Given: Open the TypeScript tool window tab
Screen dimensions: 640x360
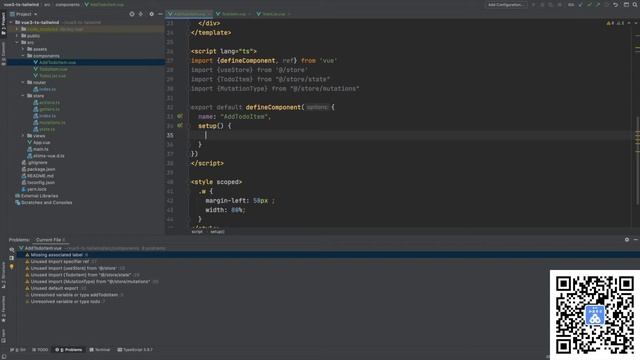Looking at the screenshot, I should 135,350.
